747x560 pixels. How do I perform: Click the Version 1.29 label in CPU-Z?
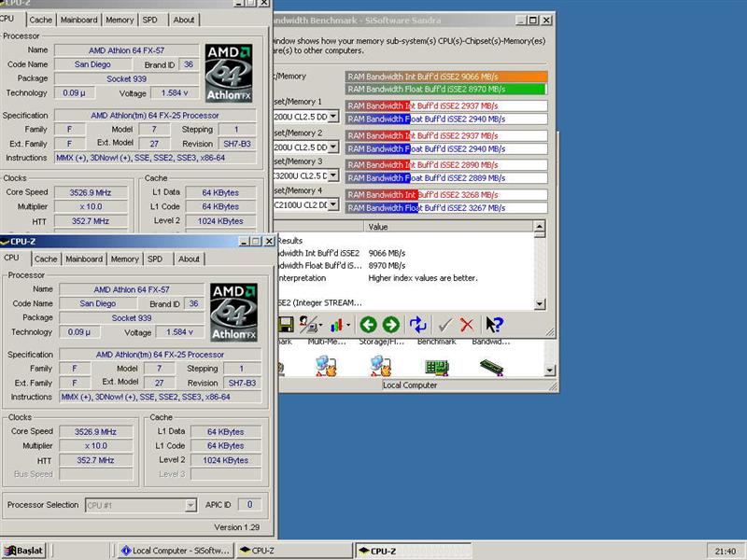[237, 527]
